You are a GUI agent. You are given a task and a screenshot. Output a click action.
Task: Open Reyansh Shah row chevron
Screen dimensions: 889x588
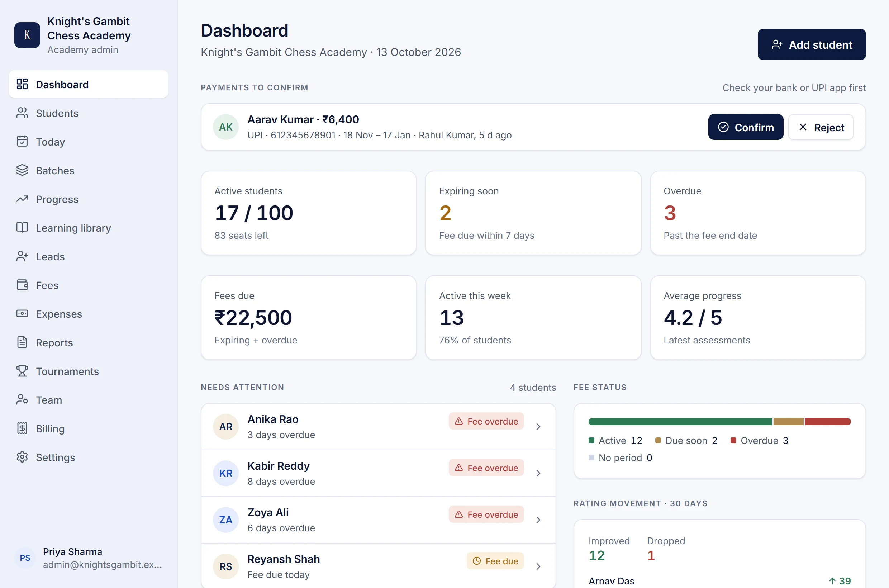(x=538, y=566)
